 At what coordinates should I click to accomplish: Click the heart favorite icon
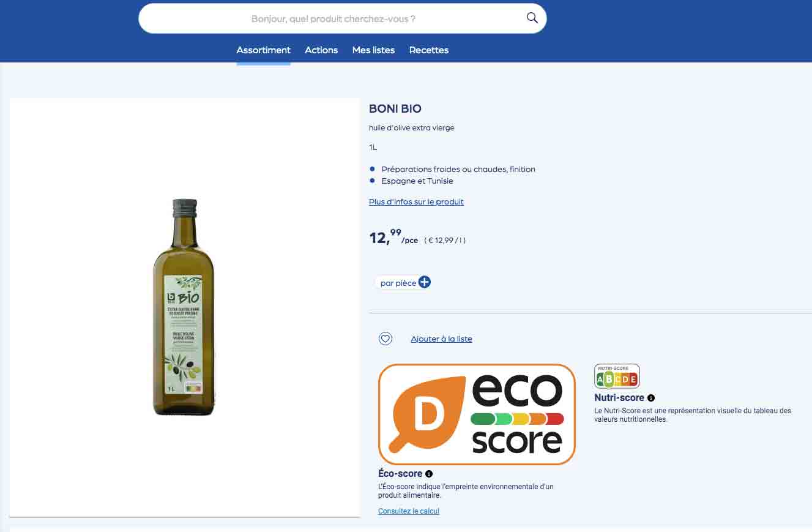click(385, 339)
